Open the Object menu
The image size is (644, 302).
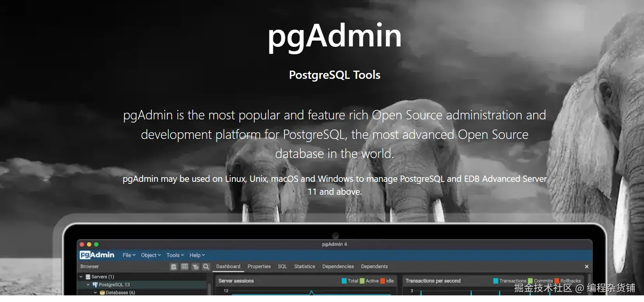(x=151, y=255)
